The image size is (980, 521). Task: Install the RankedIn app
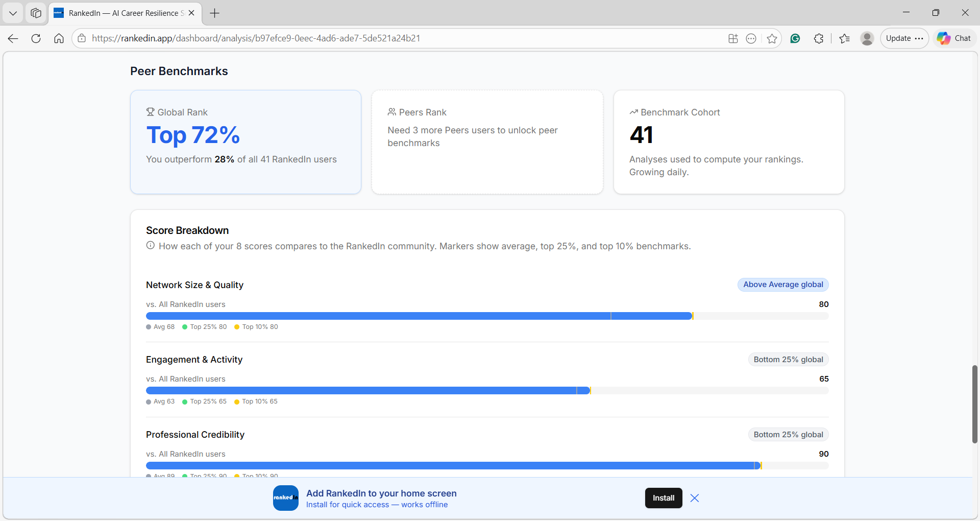point(664,498)
